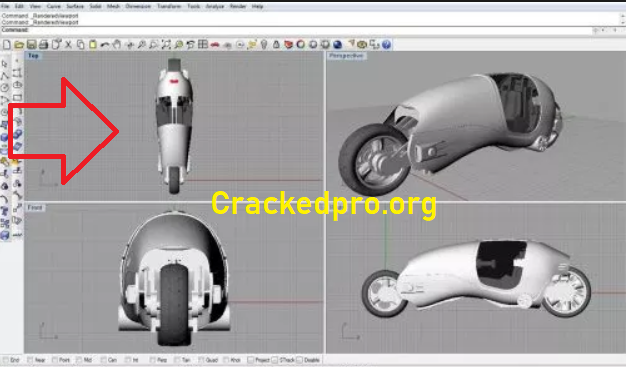
Task: Open the Front viewport title menu
Action: click(x=35, y=208)
